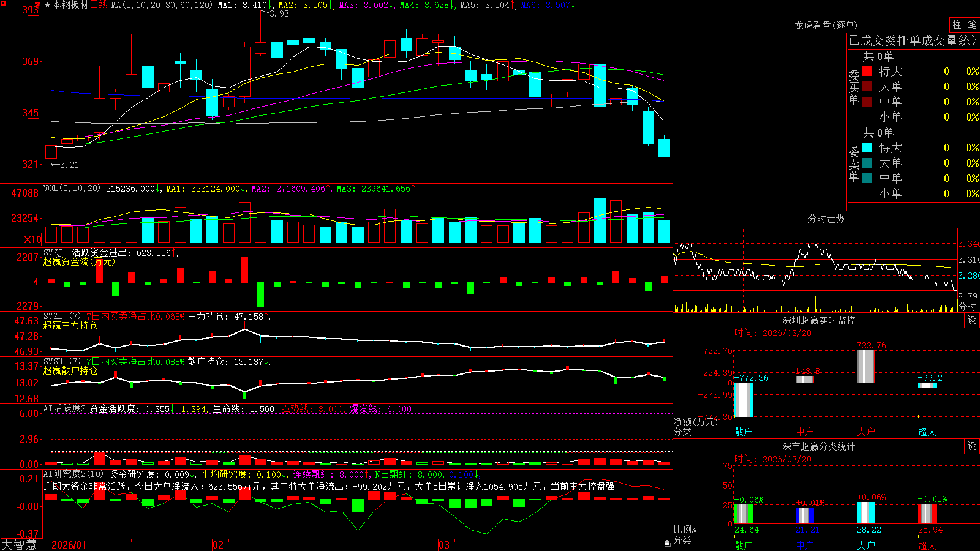
Task: Click the X10 volume multiplier box
Action: (x=32, y=239)
